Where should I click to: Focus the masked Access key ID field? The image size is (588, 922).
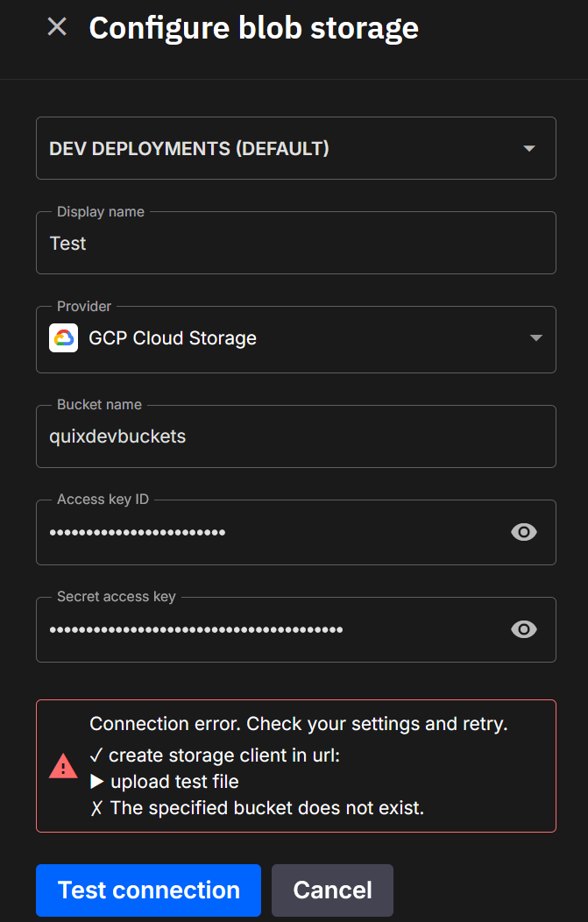pyautogui.click(x=263, y=532)
